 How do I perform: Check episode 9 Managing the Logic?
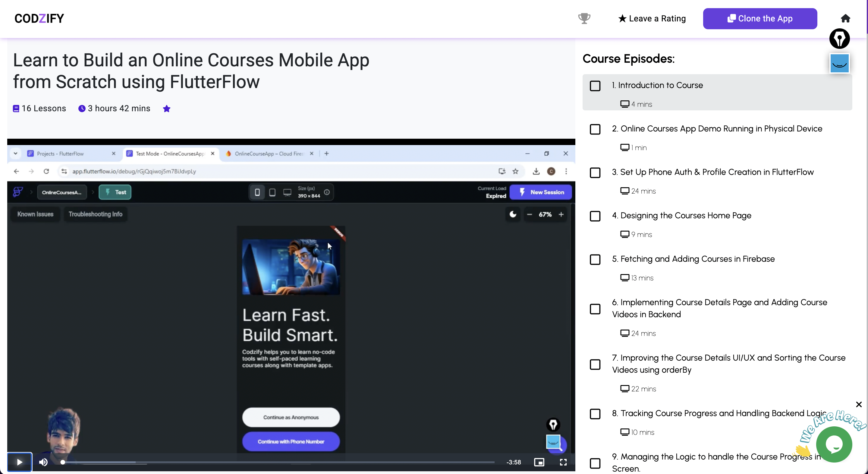595,463
